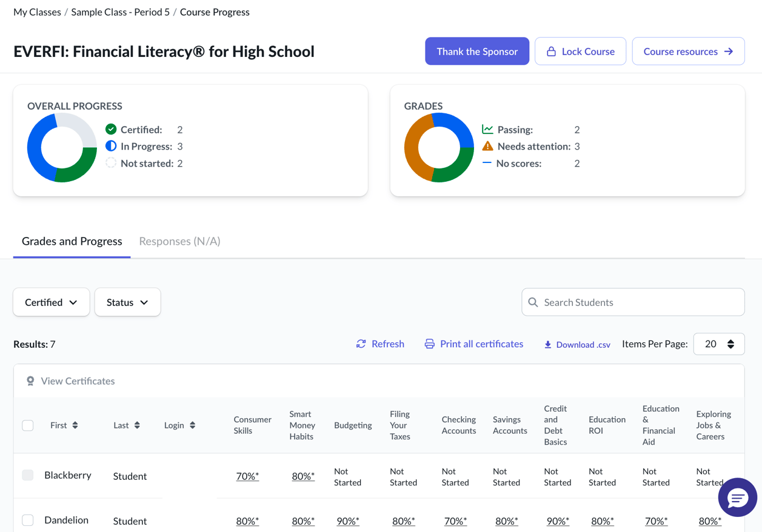
Task: Tick the checkbox for Blackberry row
Action: pyautogui.click(x=28, y=475)
